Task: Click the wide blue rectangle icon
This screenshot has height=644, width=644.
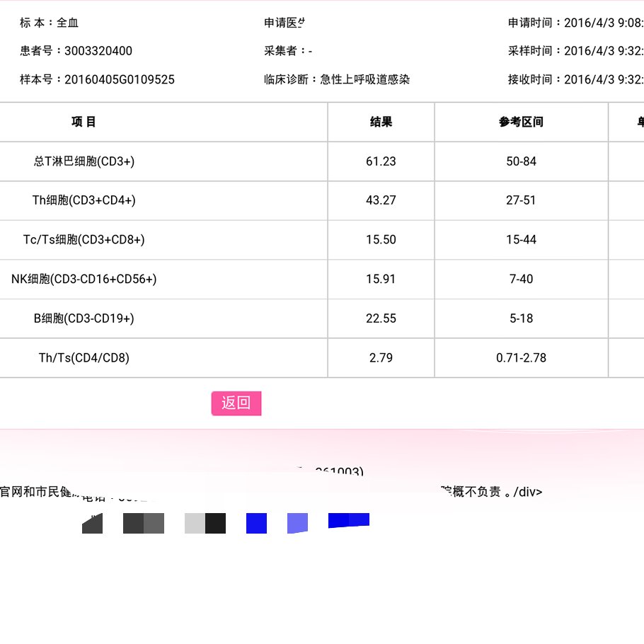Action: point(348,520)
